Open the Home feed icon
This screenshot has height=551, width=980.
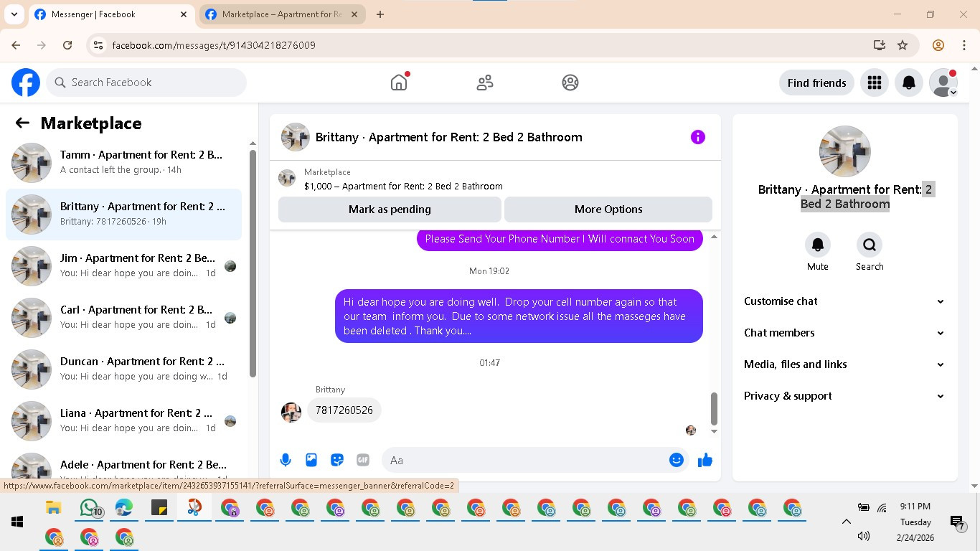[399, 83]
